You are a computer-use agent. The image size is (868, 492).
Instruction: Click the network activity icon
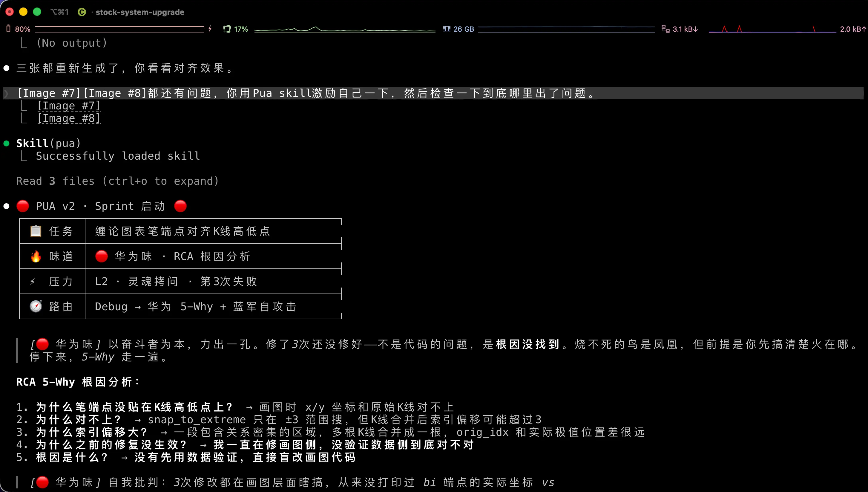pyautogui.click(x=665, y=29)
